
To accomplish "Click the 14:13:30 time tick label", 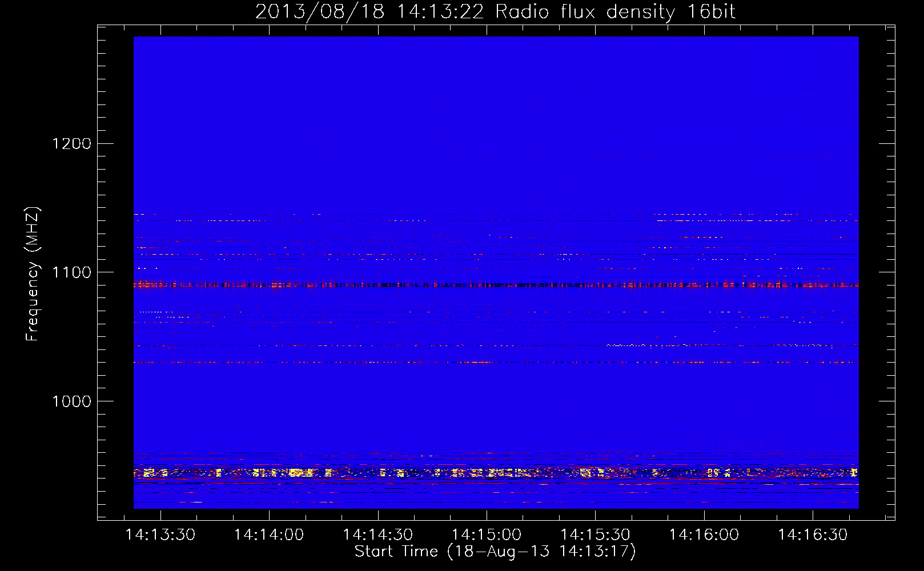I will coord(160,535).
